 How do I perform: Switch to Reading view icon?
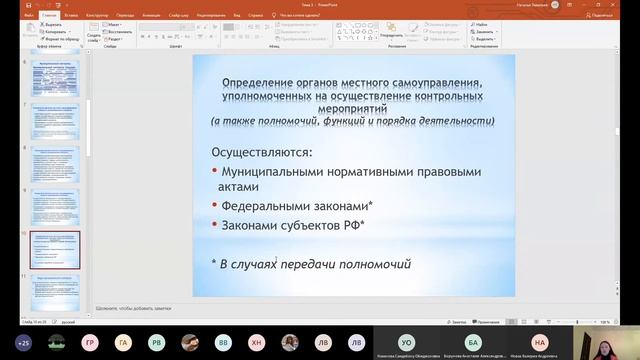pyautogui.click(x=536, y=322)
